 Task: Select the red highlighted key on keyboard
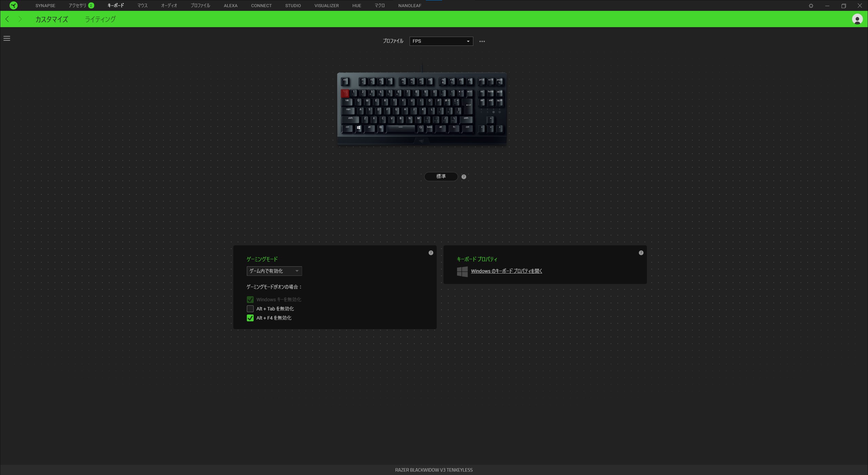(x=345, y=93)
